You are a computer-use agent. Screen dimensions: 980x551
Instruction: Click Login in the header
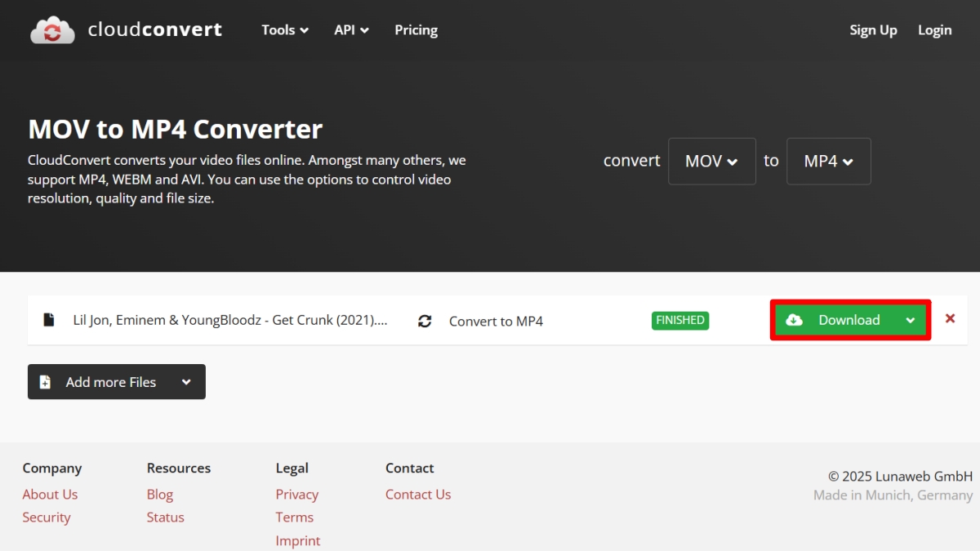coord(935,30)
